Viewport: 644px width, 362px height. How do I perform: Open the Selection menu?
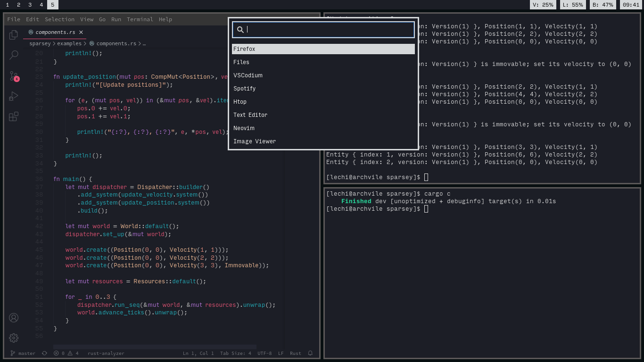pyautogui.click(x=59, y=19)
